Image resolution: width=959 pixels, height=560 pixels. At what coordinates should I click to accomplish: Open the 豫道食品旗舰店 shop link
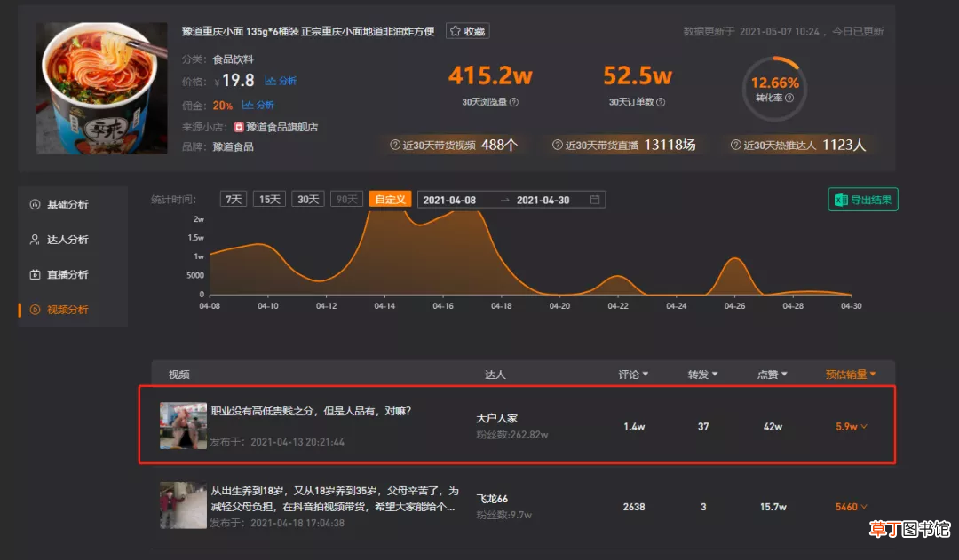[281, 127]
